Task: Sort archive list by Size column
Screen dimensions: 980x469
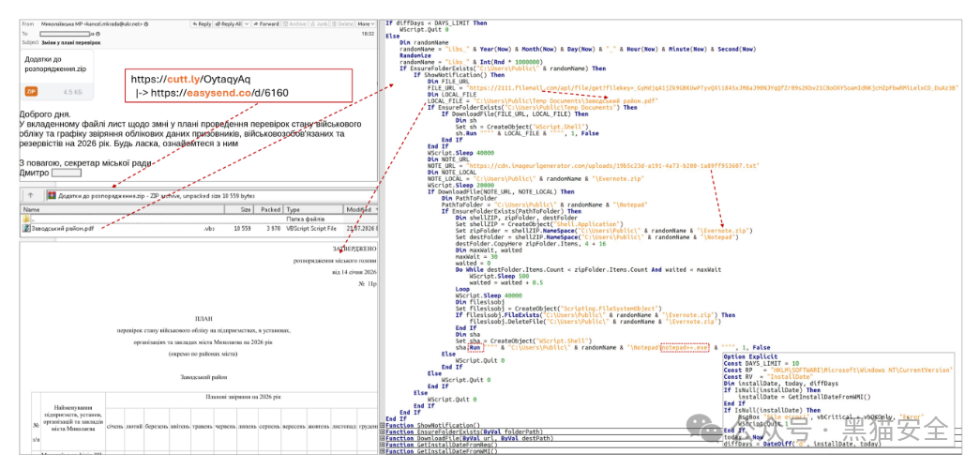Action: (238, 209)
